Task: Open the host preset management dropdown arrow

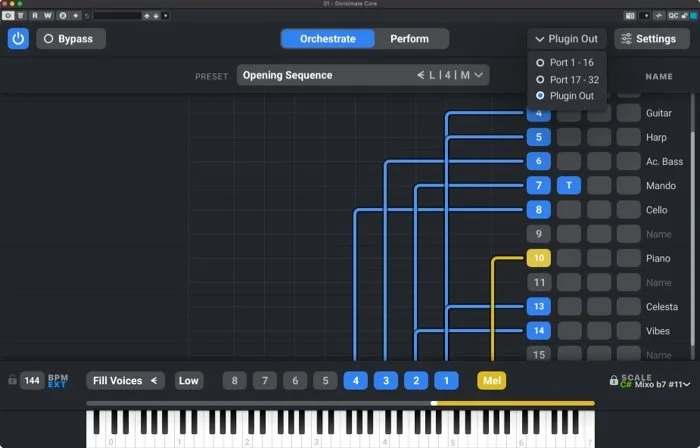Action: 166,16
